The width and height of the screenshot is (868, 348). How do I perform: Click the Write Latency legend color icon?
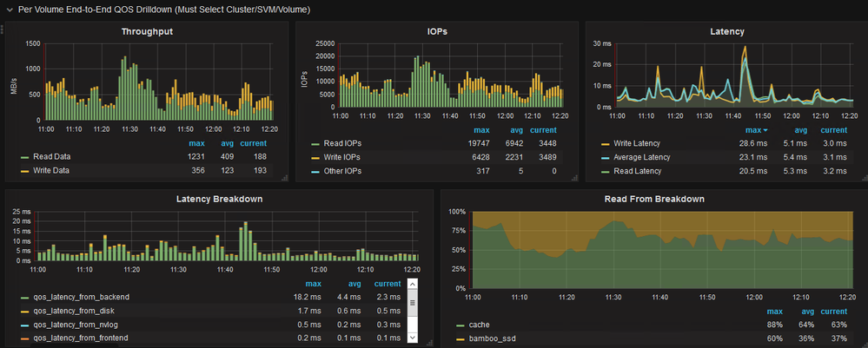pos(605,144)
